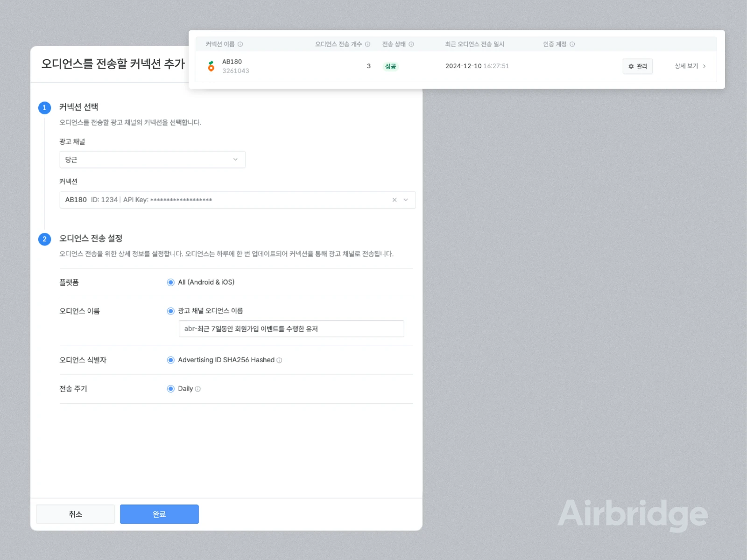Click the Daangn carrot logo icon

[x=211, y=66]
